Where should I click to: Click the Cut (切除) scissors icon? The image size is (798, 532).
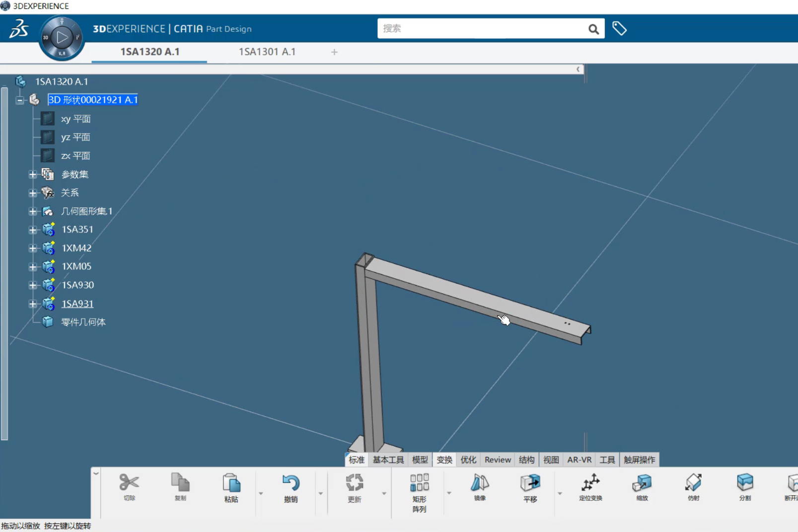129,482
